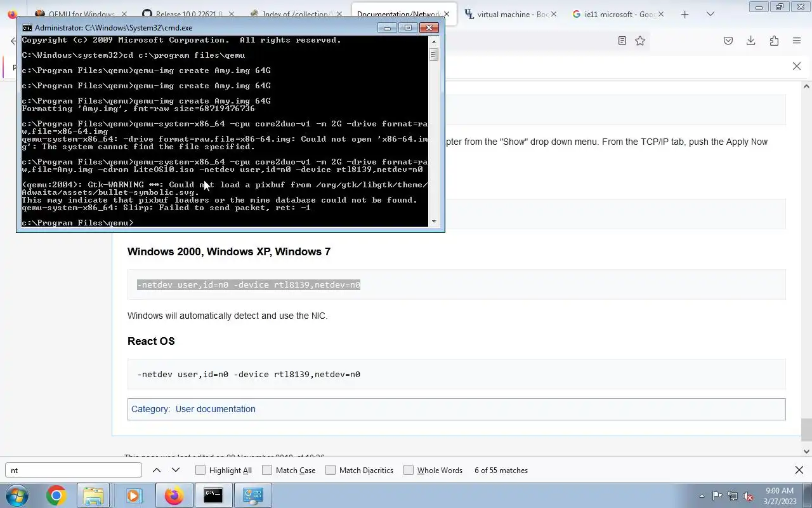Open Windows Media Player taskbar icon
Viewport: 812px width, 508px height.
[x=133, y=495]
